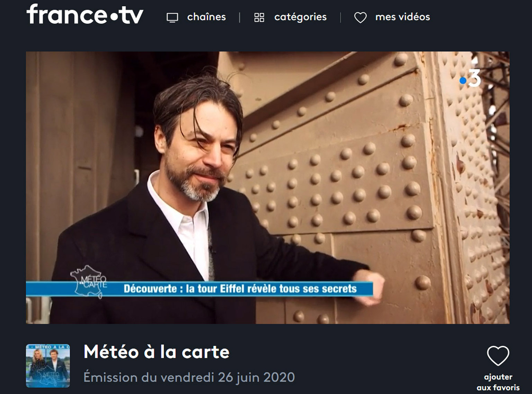Select the Émission du vendredi 26 juin 2020 text

(189, 377)
